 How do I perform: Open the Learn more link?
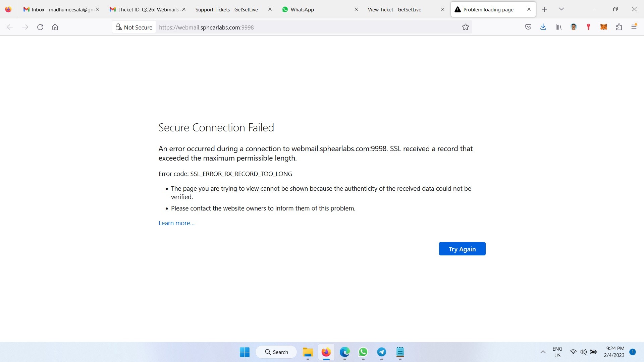(176, 223)
